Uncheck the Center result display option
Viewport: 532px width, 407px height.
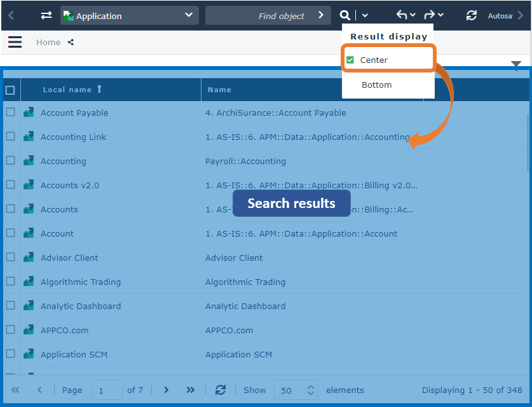point(350,60)
